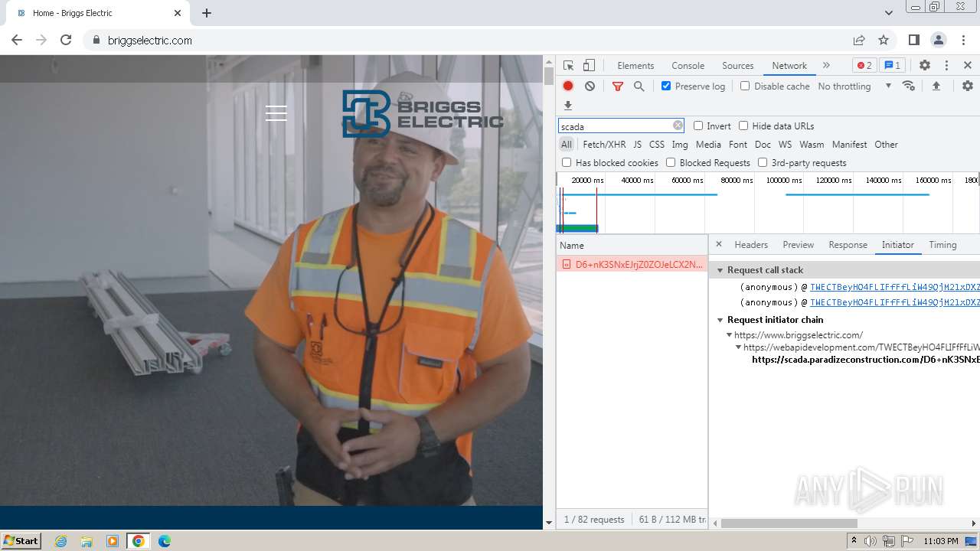Image resolution: width=980 pixels, height=551 pixels.
Task: Open the Windows Start button
Action: (x=21, y=540)
